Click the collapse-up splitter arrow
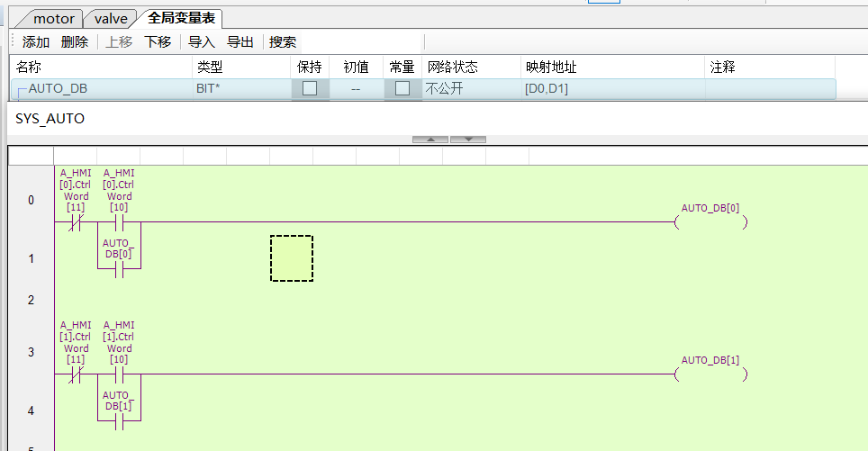Image resolution: width=868 pixels, height=451 pixels. [x=430, y=140]
